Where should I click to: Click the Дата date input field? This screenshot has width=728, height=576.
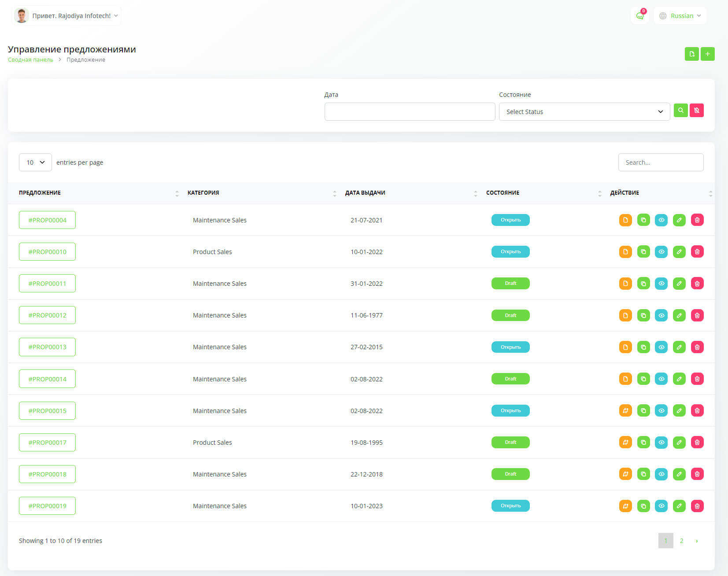point(410,112)
